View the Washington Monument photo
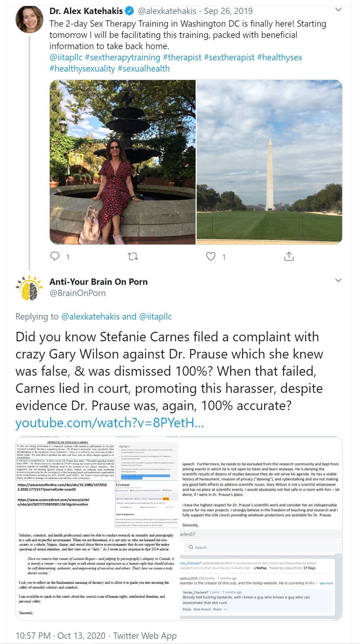 tap(269, 162)
